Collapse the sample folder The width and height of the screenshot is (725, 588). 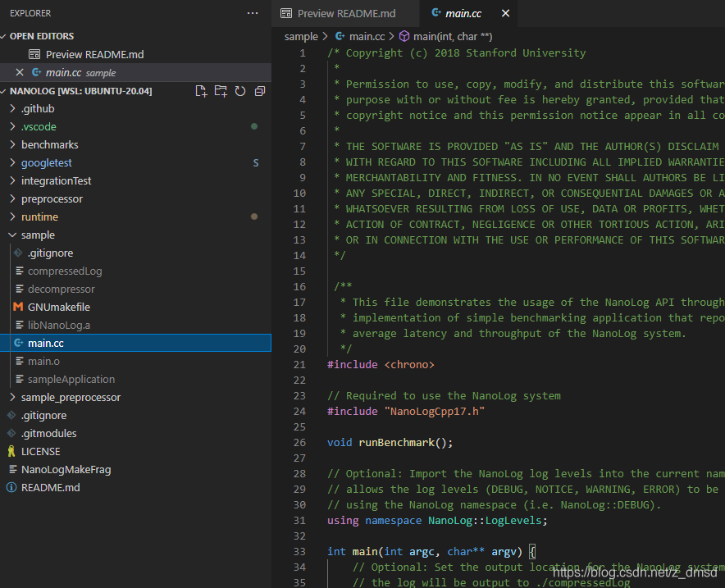coord(12,235)
